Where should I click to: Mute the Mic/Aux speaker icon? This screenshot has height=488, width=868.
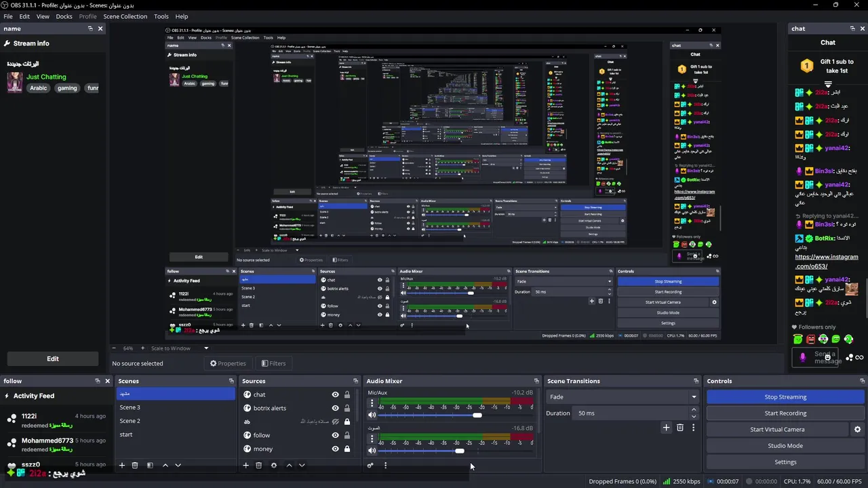[x=372, y=415]
